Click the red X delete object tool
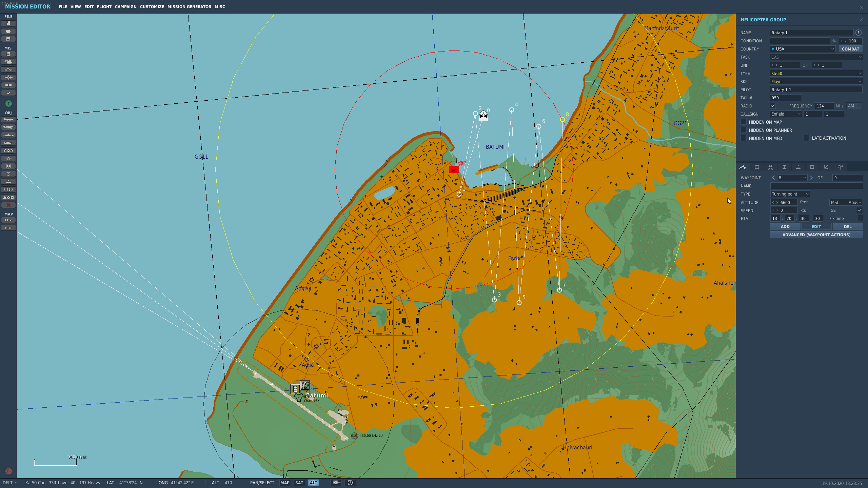868x488 pixels. click(8, 205)
